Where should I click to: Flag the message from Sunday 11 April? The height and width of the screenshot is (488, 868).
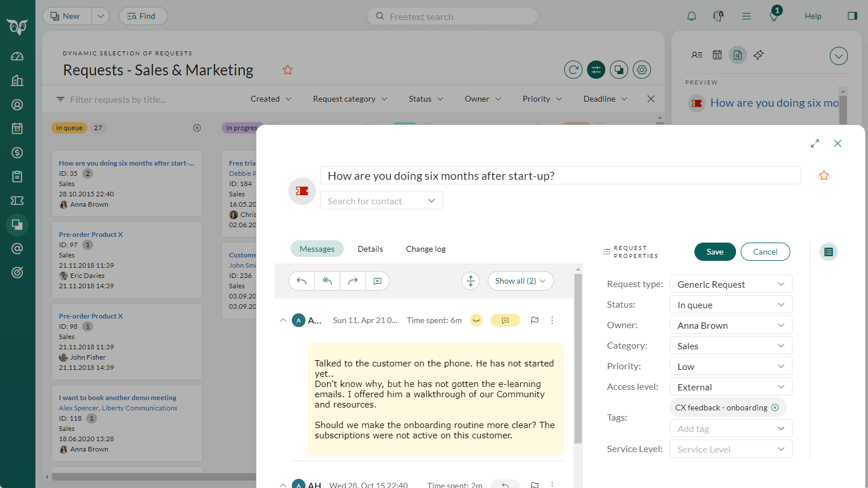(x=535, y=320)
